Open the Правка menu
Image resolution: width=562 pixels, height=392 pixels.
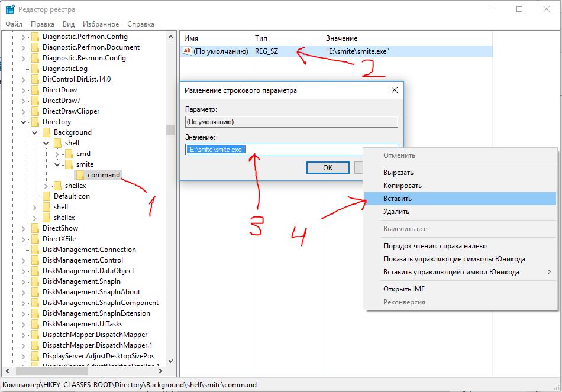(x=42, y=24)
